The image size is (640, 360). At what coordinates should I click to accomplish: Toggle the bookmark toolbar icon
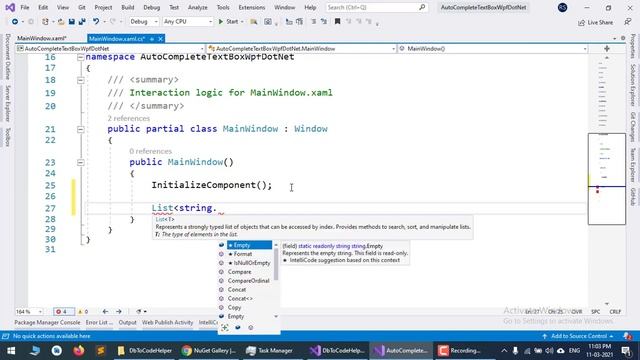[338, 22]
